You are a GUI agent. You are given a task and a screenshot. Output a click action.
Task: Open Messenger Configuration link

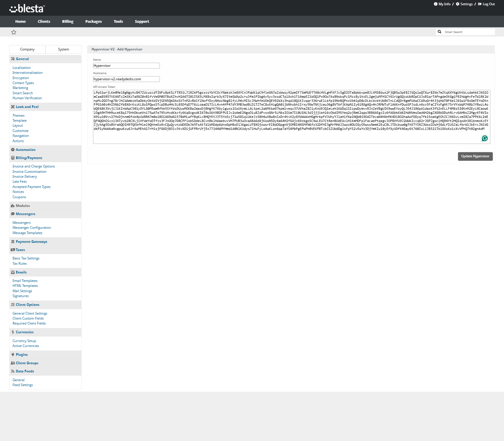pos(32,228)
